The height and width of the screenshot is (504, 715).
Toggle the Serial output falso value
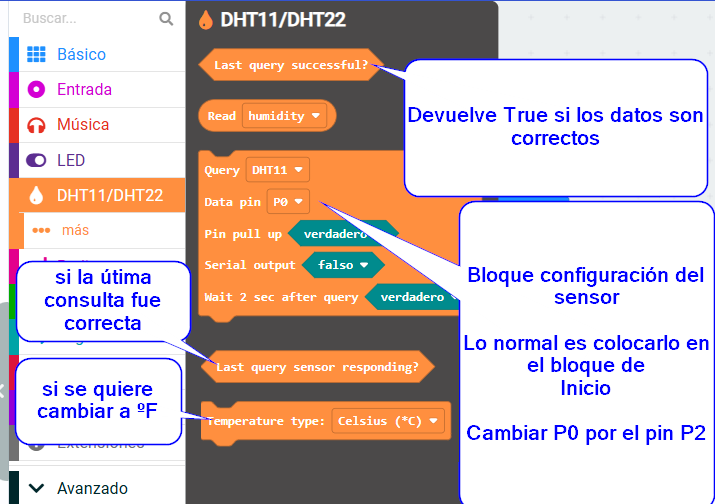click(337, 265)
